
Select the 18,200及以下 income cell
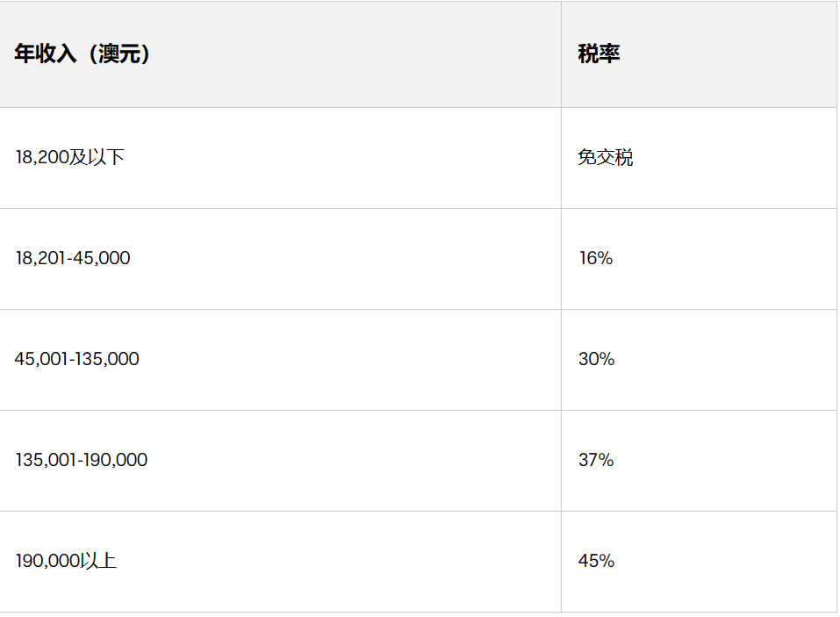click(x=69, y=158)
